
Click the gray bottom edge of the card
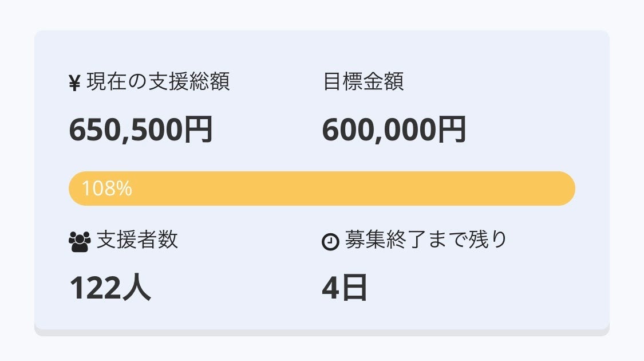point(322,332)
